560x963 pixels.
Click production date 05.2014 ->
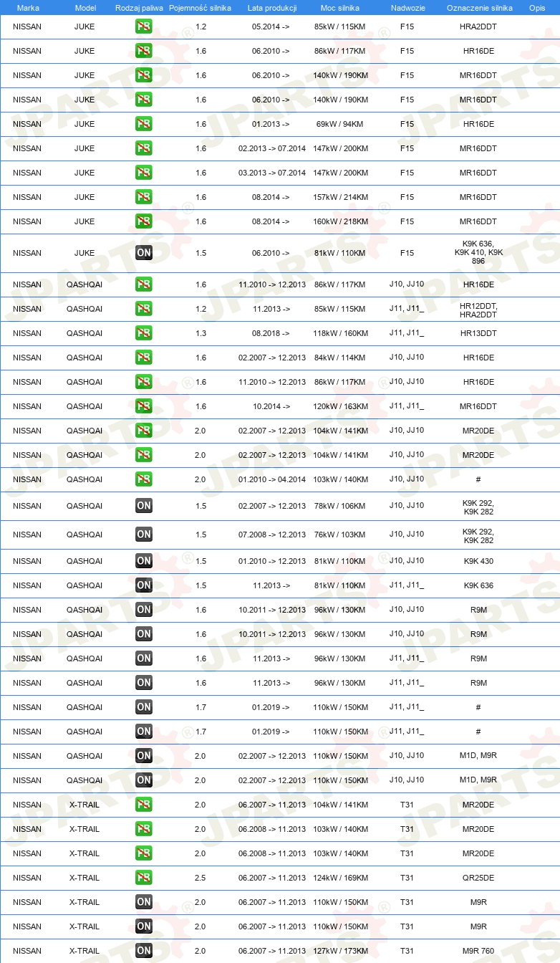click(271, 27)
